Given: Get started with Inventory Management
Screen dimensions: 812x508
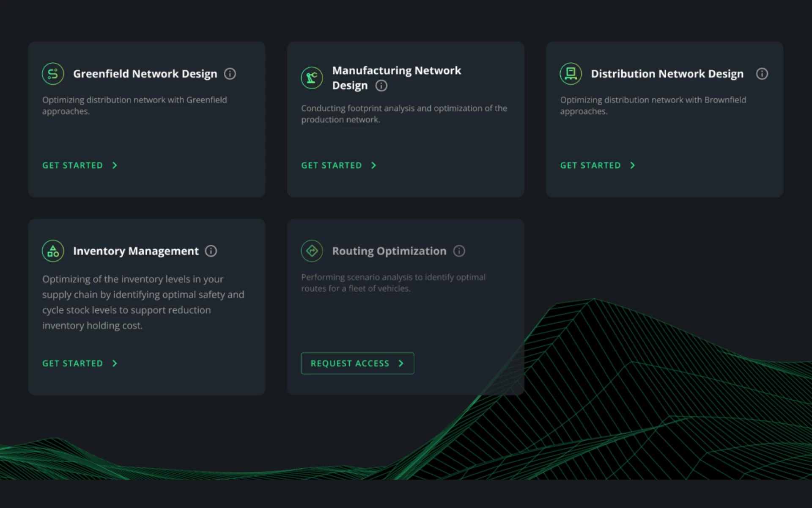Looking at the screenshot, I should pyautogui.click(x=79, y=364).
